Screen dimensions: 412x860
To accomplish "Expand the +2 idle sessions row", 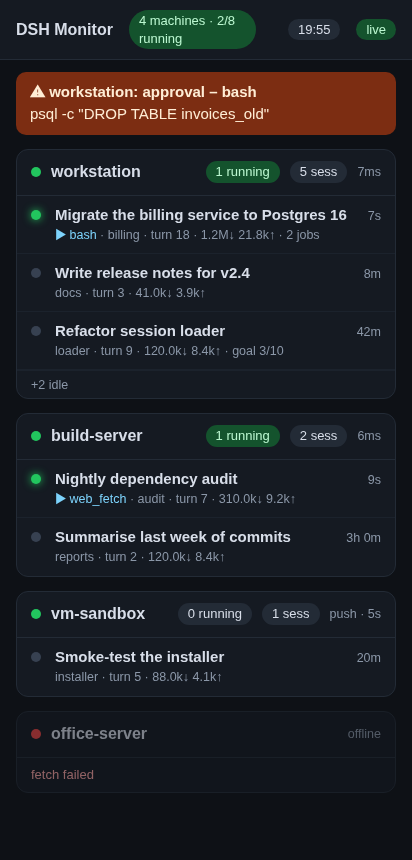I will (x=206, y=384).
